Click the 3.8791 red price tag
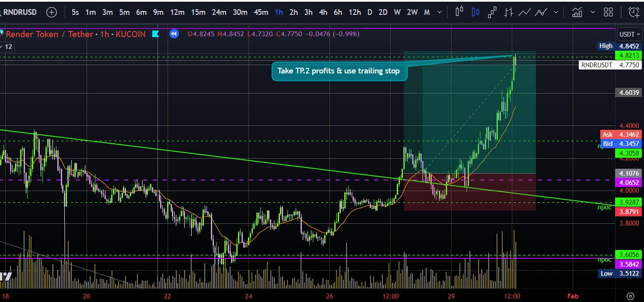The image size is (644, 302). [628, 212]
